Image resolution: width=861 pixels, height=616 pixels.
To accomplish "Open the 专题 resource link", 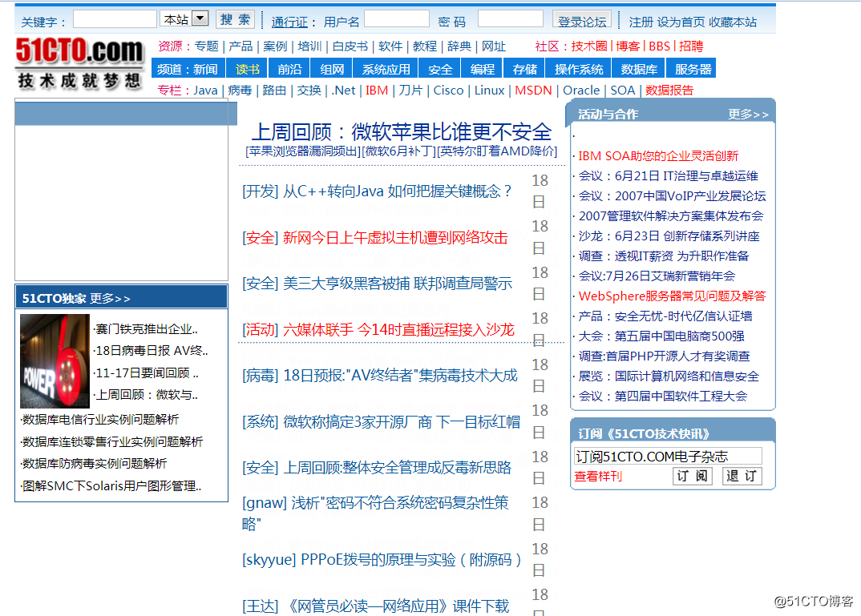I will [207, 46].
